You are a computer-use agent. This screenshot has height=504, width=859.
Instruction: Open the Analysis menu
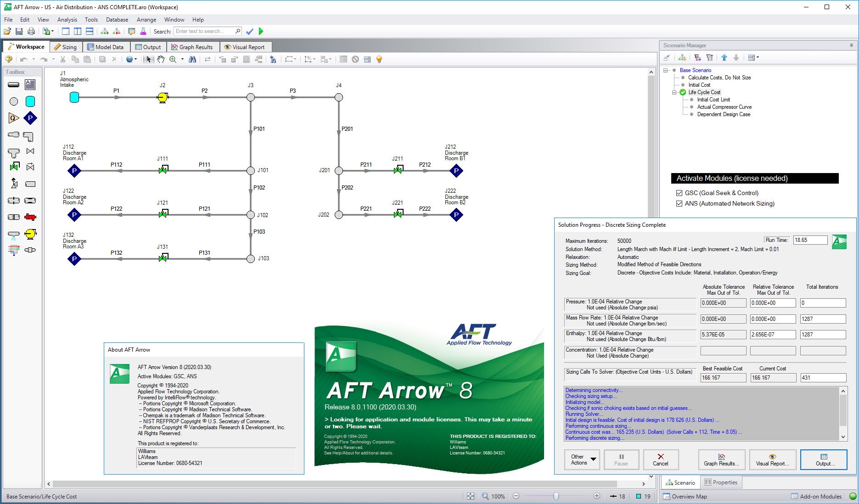(67, 19)
